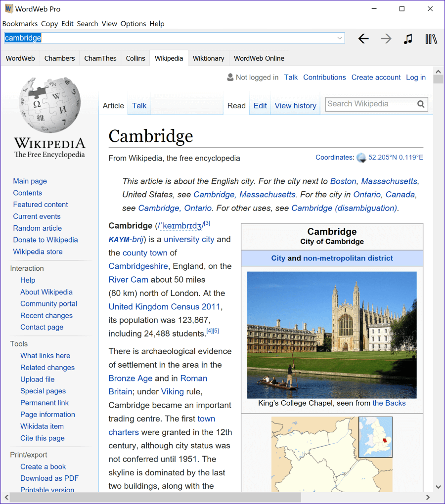Open the bookshelf library icon
445x504 pixels.
(431, 39)
